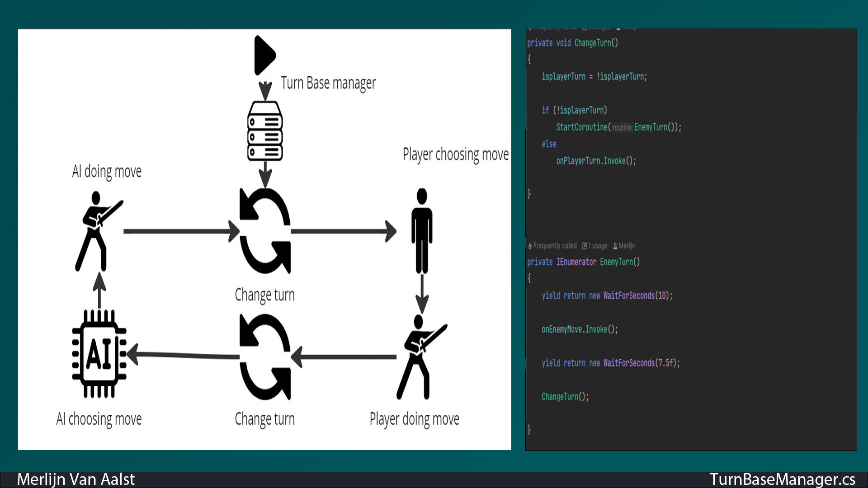
Task: Click the onPlayerTurn.Invoke() code line
Action: coord(596,161)
